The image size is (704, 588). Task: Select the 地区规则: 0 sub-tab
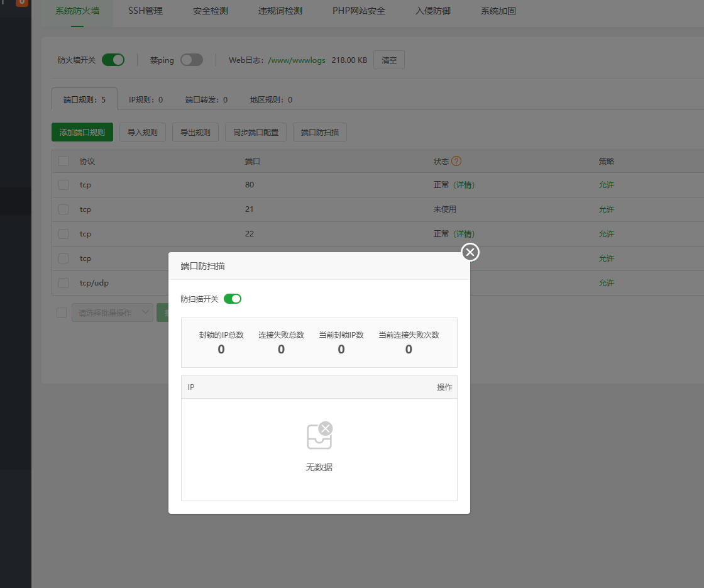coord(271,100)
